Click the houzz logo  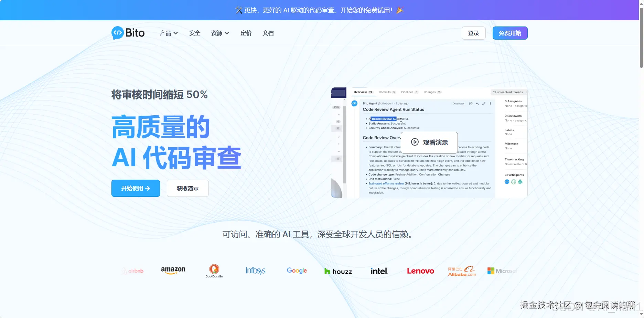(338, 272)
